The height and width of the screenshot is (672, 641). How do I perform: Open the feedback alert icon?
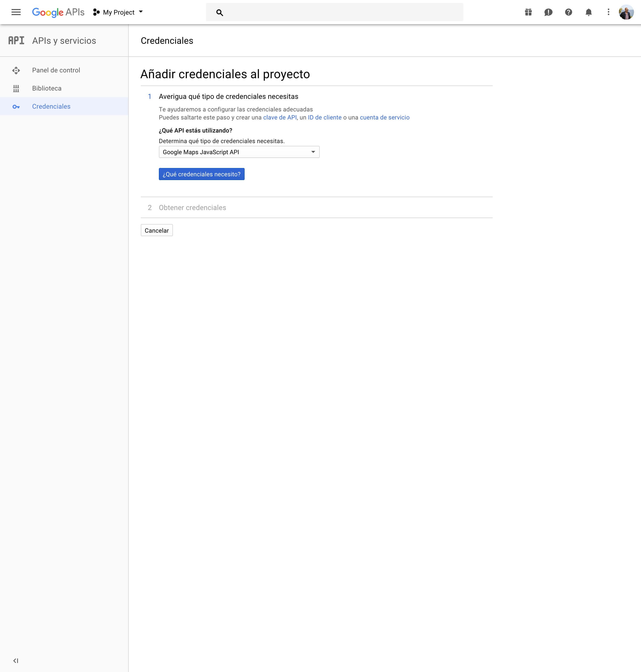pyautogui.click(x=548, y=12)
